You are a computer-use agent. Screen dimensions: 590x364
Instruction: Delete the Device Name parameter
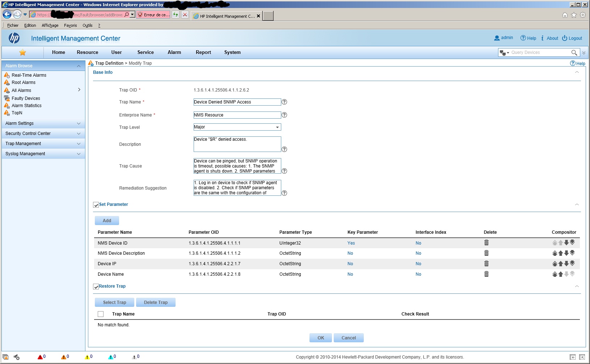click(x=486, y=274)
